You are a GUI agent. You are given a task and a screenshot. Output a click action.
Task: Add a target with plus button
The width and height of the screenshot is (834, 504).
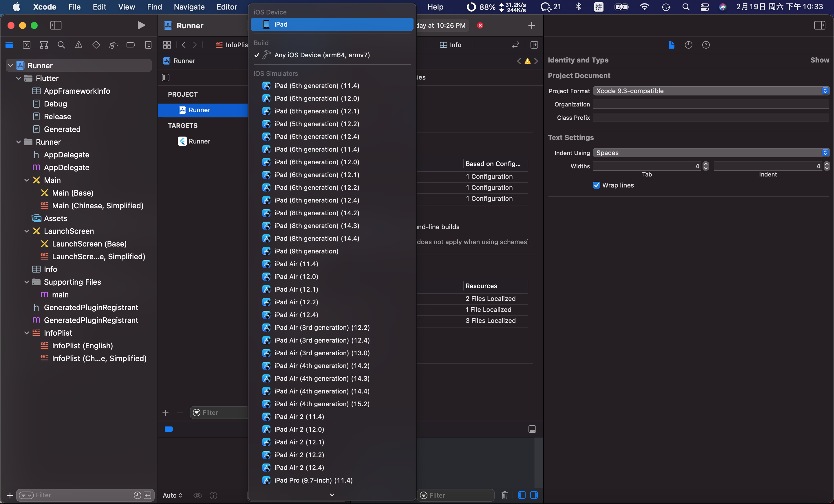coord(165,413)
